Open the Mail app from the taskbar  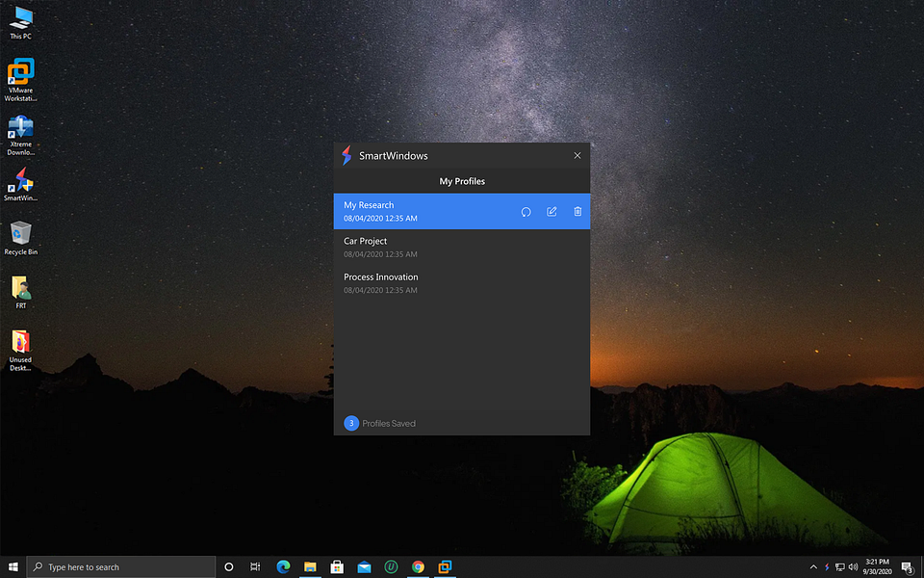364,566
